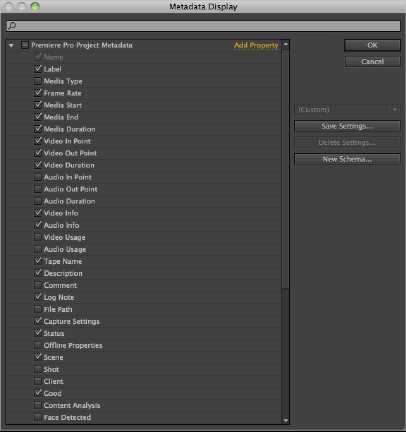Enable the Comment checkbox

click(x=38, y=285)
